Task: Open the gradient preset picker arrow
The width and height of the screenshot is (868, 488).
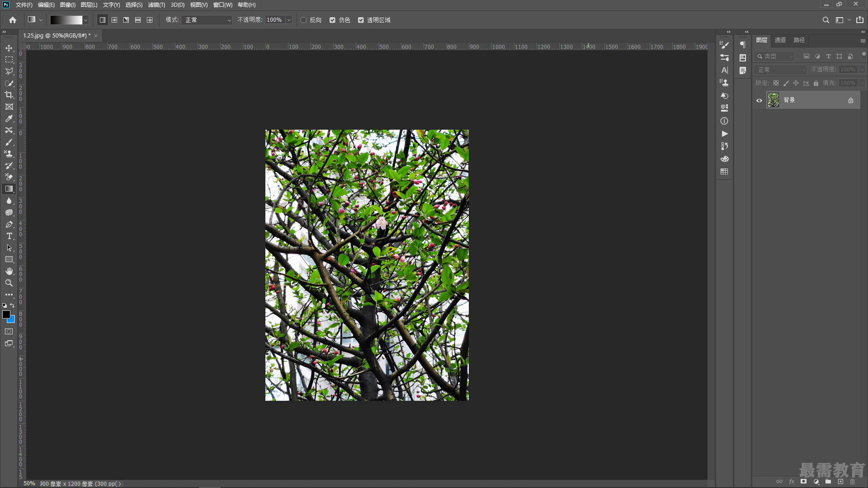Action: [x=85, y=20]
